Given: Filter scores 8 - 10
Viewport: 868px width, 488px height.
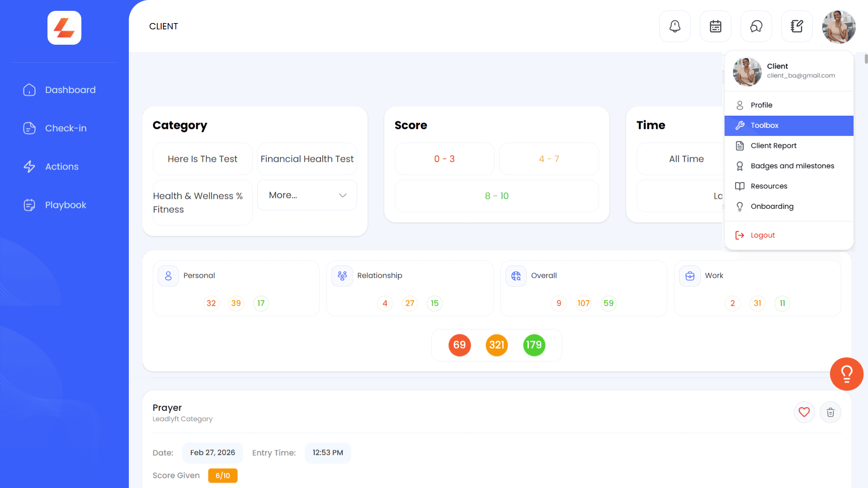Looking at the screenshot, I should tap(496, 196).
